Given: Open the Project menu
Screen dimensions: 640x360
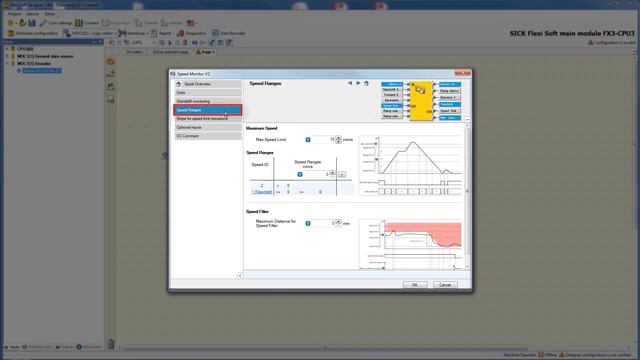Looking at the screenshot, I should 15,13.
